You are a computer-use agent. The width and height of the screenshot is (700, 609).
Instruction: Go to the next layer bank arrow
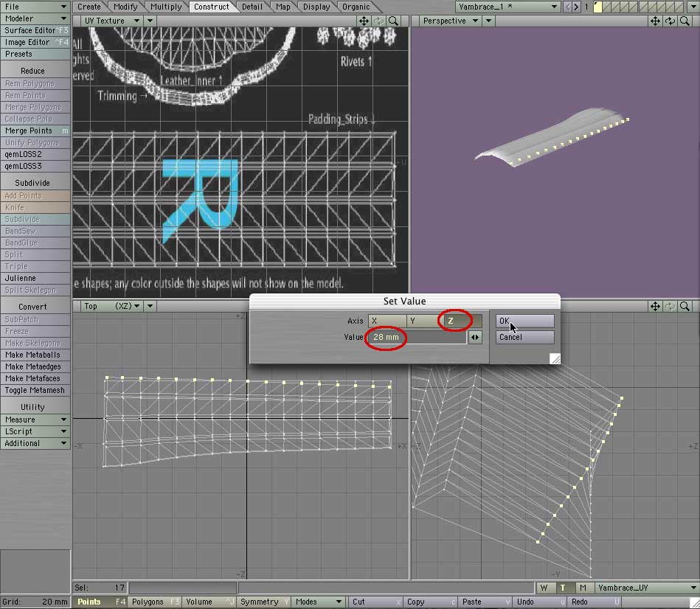point(576,7)
